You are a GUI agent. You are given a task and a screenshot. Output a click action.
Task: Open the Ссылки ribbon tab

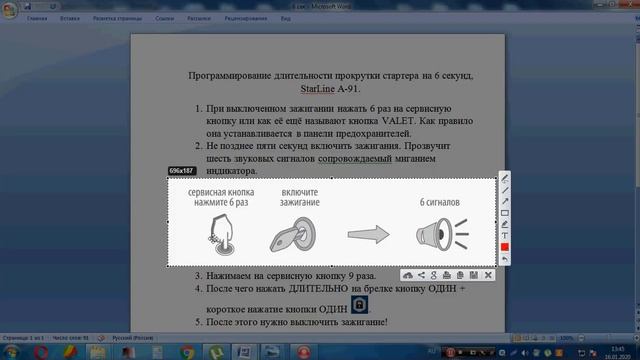click(164, 18)
